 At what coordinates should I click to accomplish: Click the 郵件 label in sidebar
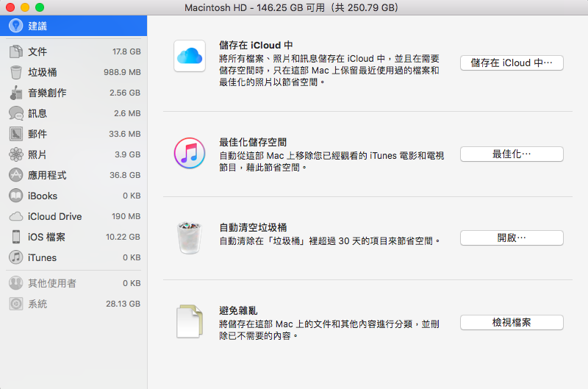point(37,134)
